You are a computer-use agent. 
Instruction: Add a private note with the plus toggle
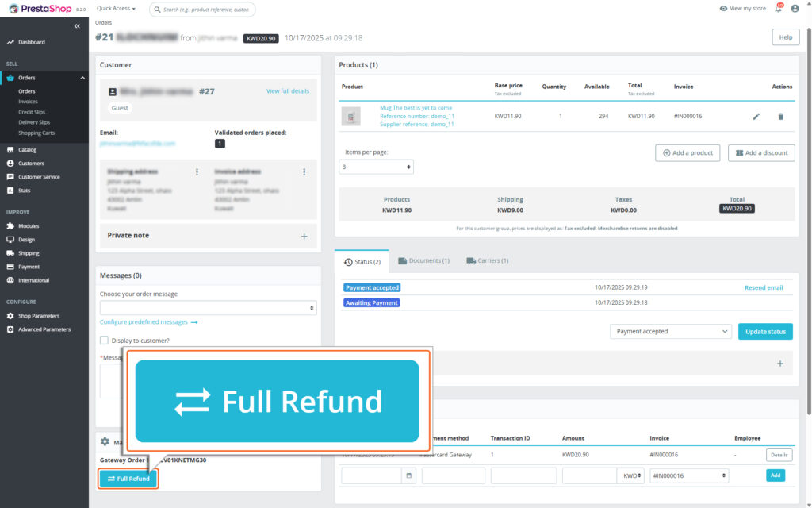pyautogui.click(x=304, y=237)
